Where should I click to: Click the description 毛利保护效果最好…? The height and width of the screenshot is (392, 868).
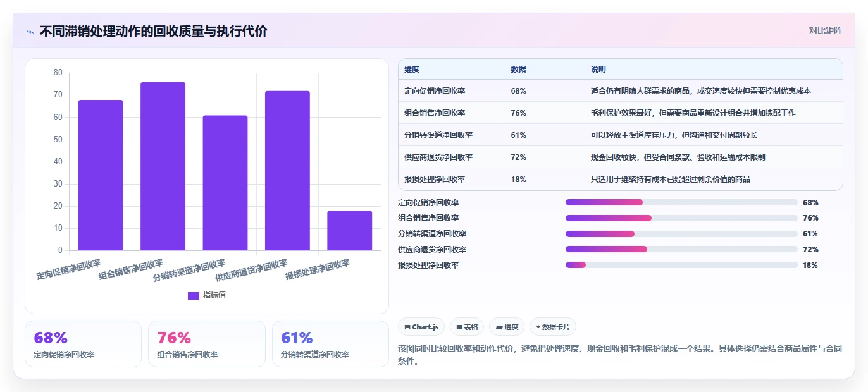[x=693, y=113]
